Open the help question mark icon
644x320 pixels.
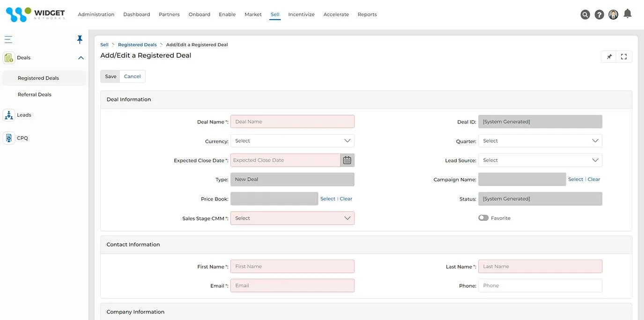point(599,15)
